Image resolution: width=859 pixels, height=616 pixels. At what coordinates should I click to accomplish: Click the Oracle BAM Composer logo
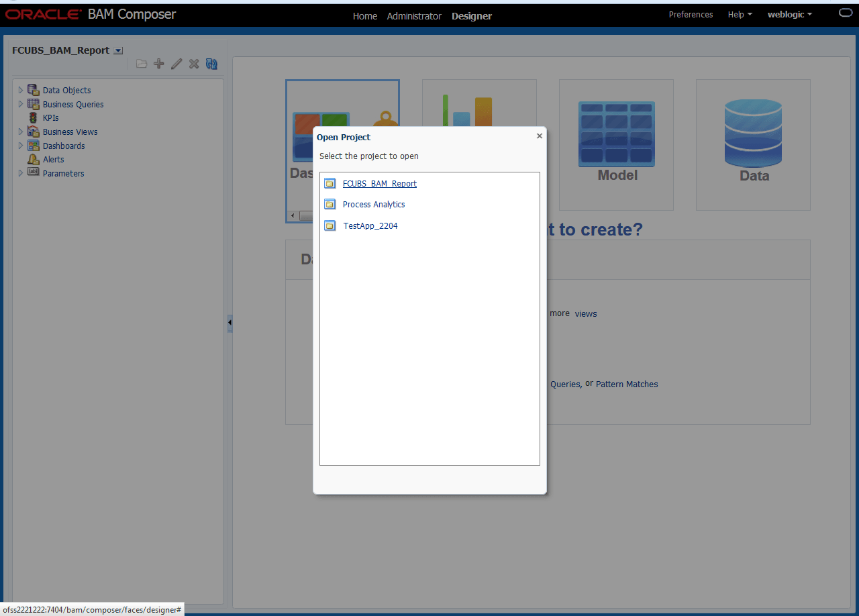91,14
